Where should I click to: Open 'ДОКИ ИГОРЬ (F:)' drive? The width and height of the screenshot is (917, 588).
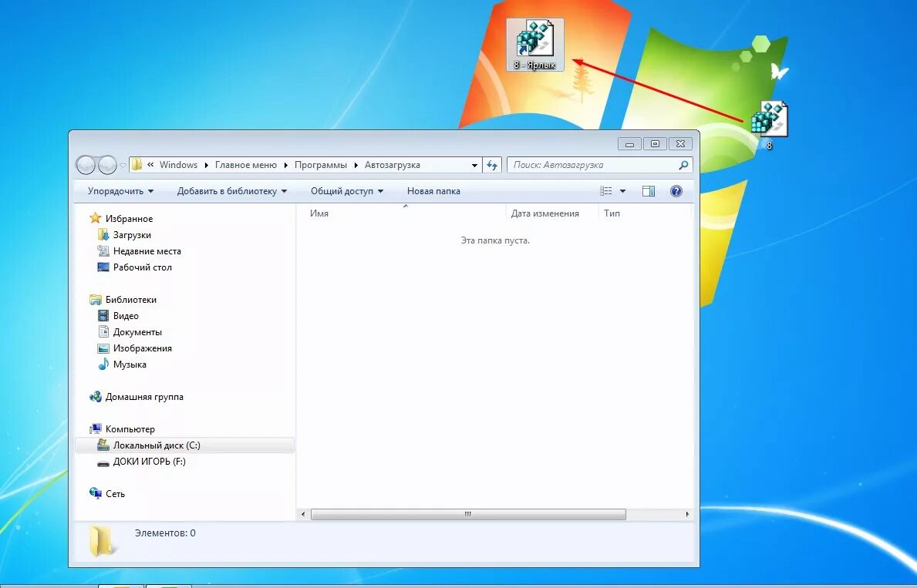(x=149, y=462)
